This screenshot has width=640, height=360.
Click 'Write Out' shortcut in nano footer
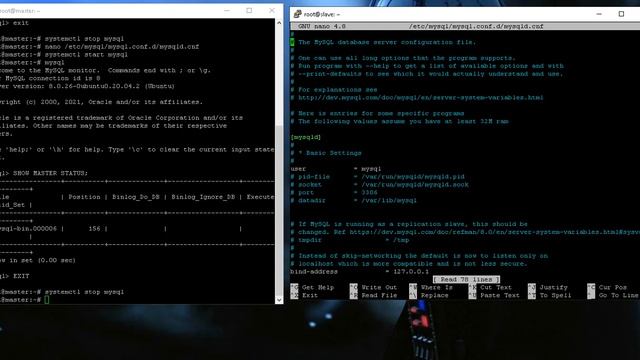pos(373,287)
